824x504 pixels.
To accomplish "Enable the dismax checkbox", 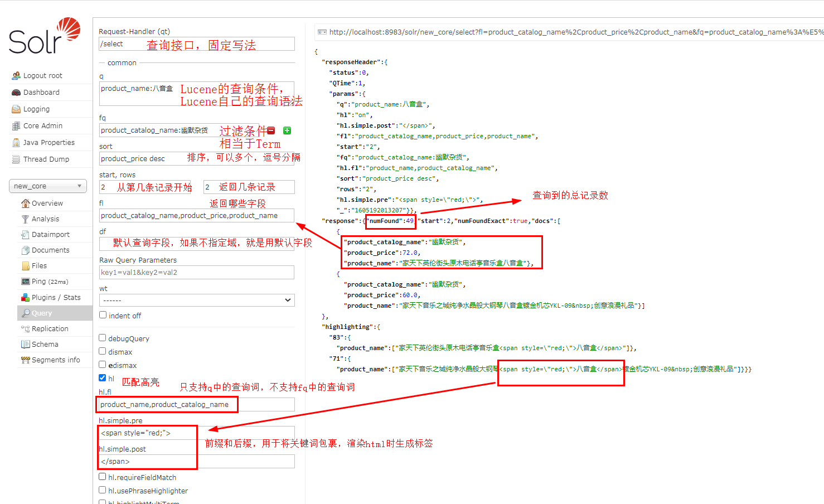I will coord(103,351).
